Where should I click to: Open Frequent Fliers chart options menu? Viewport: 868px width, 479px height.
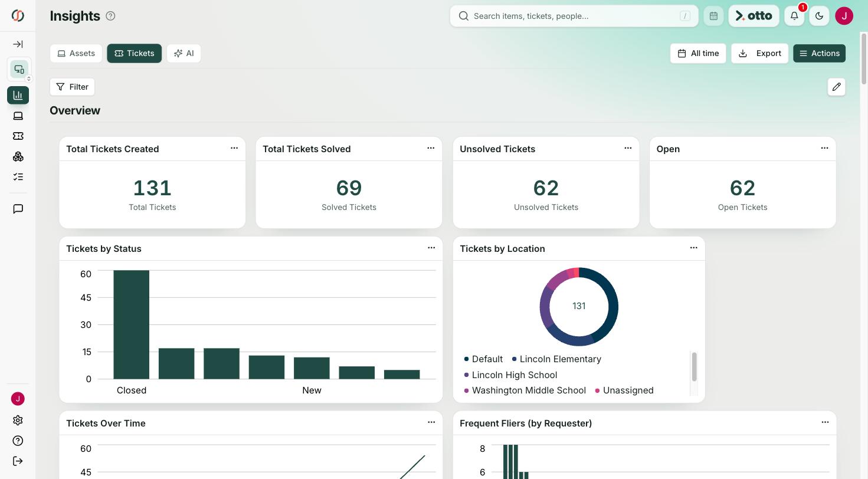click(825, 422)
